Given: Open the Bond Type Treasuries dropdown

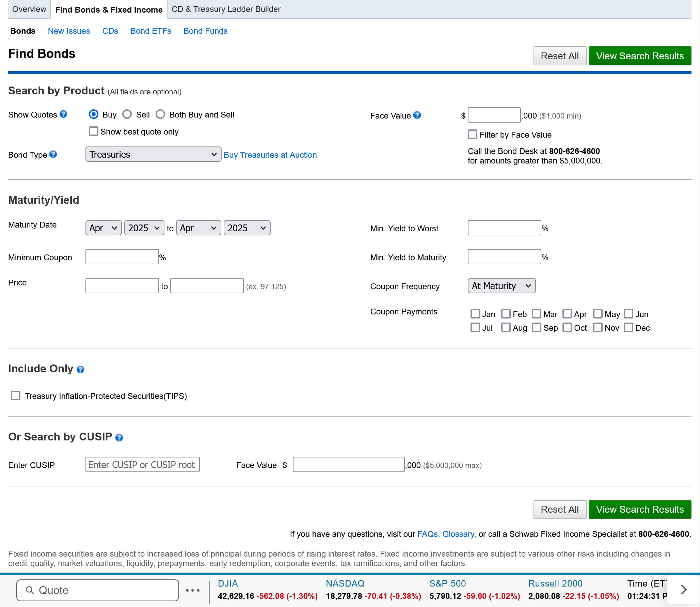Looking at the screenshot, I should (x=153, y=155).
